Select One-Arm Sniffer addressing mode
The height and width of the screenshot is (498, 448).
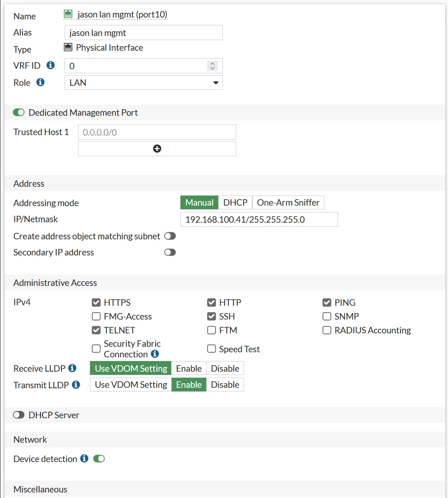click(288, 202)
